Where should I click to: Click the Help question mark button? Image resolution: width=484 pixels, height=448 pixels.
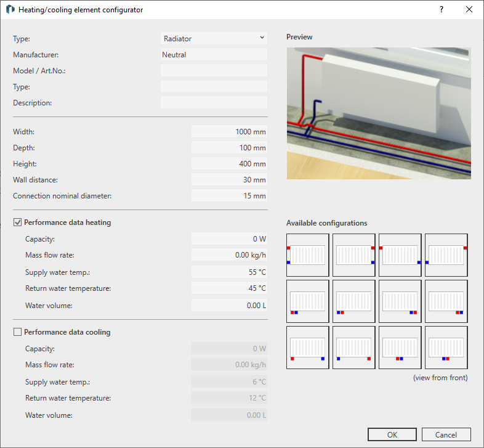pos(442,10)
